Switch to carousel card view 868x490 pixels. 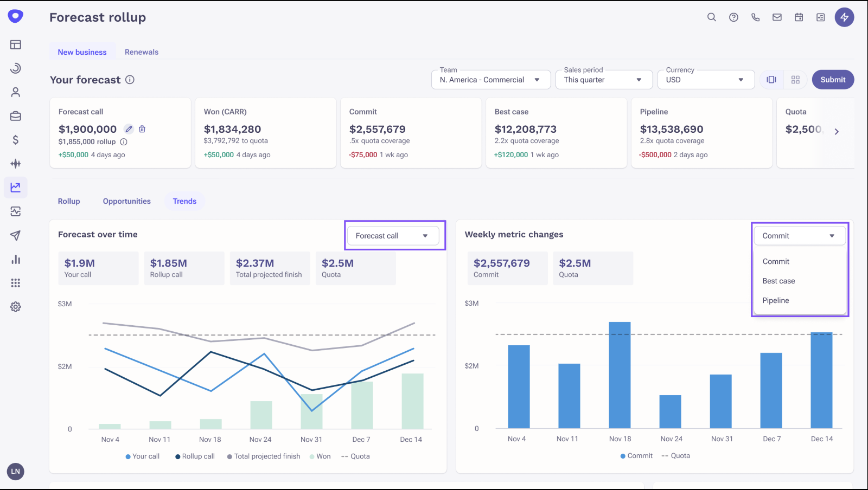click(x=771, y=80)
